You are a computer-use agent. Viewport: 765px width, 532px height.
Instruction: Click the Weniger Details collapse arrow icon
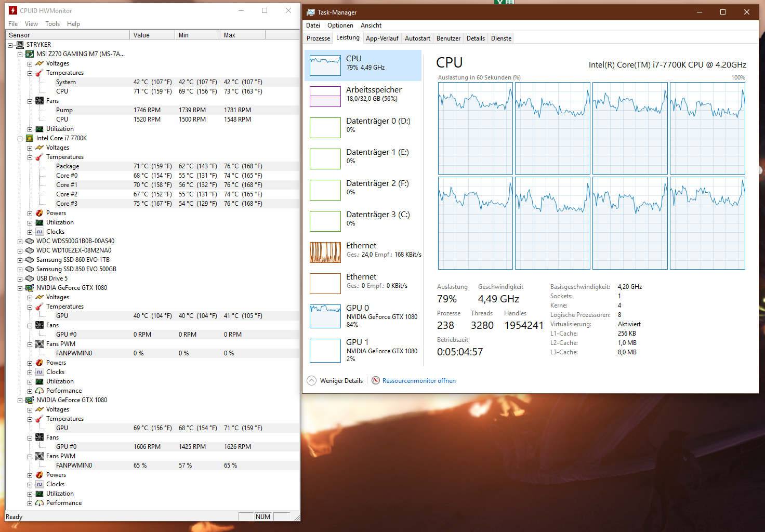pyautogui.click(x=311, y=380)
